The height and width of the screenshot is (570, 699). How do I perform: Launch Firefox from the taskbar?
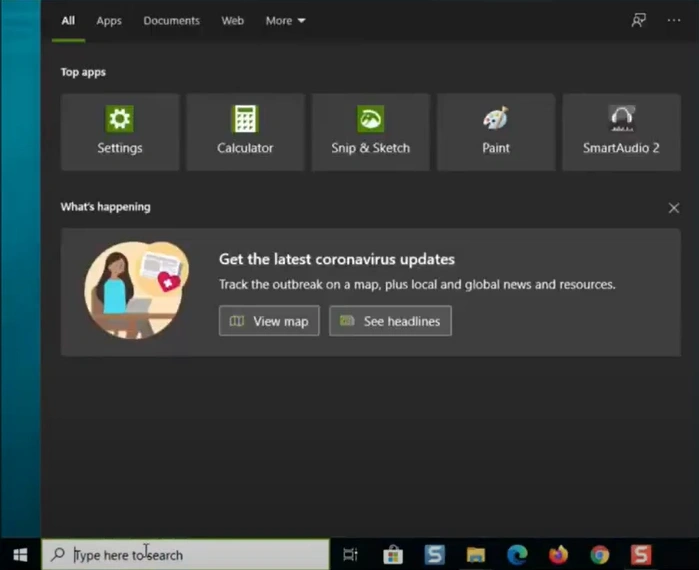point(559,555)
